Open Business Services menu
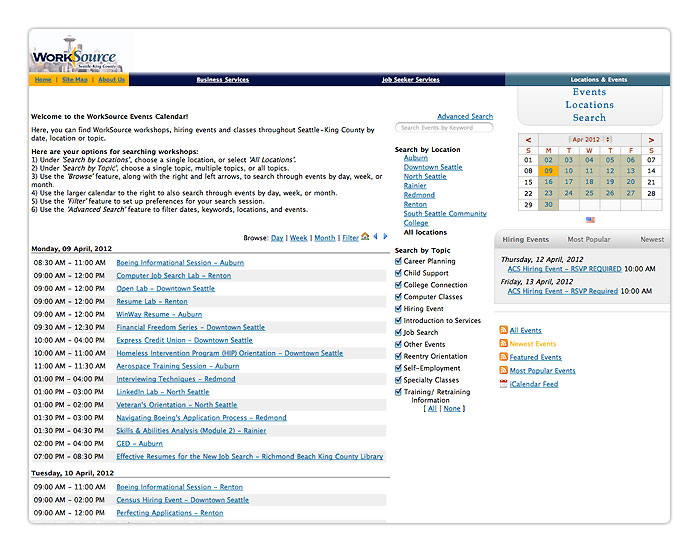This screenshot has width=700, height=553. pos(223,79)
